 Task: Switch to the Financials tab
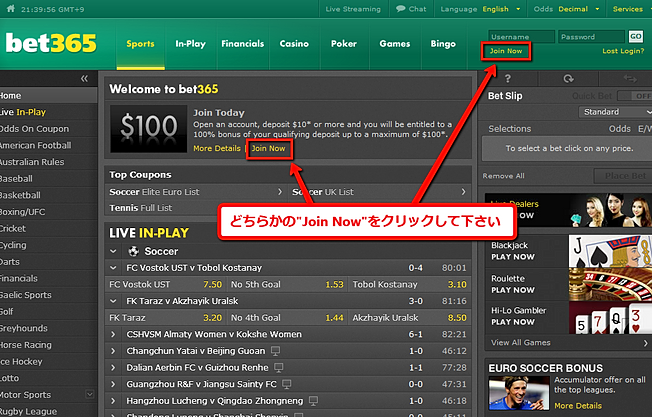pyautogui.click(x=242, y=44)
